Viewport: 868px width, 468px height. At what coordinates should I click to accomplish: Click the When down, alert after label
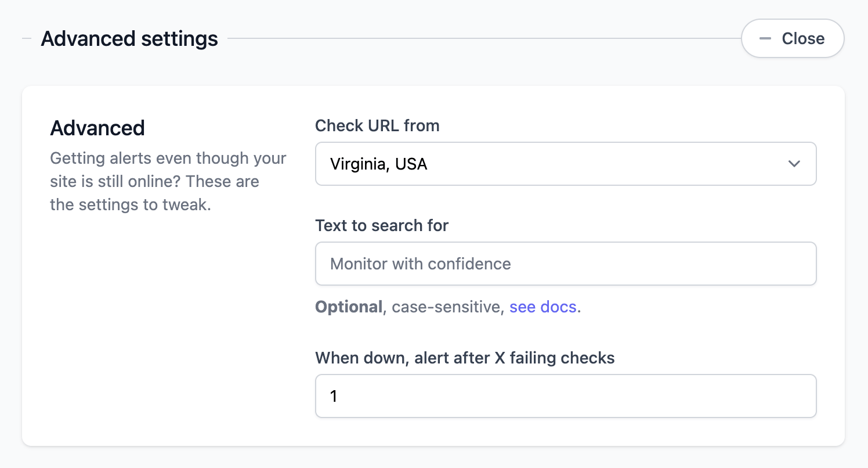tap(465, 358)
